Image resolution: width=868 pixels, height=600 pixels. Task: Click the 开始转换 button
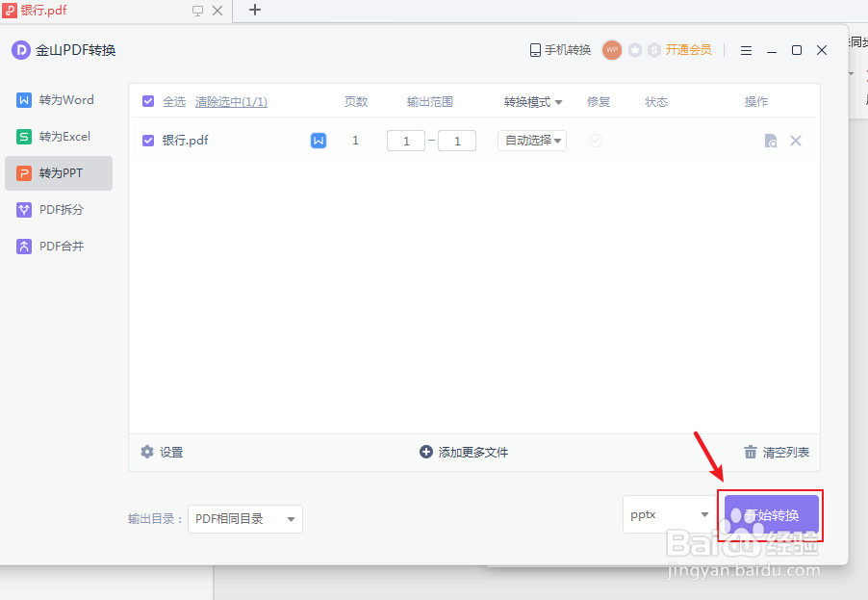771,514
